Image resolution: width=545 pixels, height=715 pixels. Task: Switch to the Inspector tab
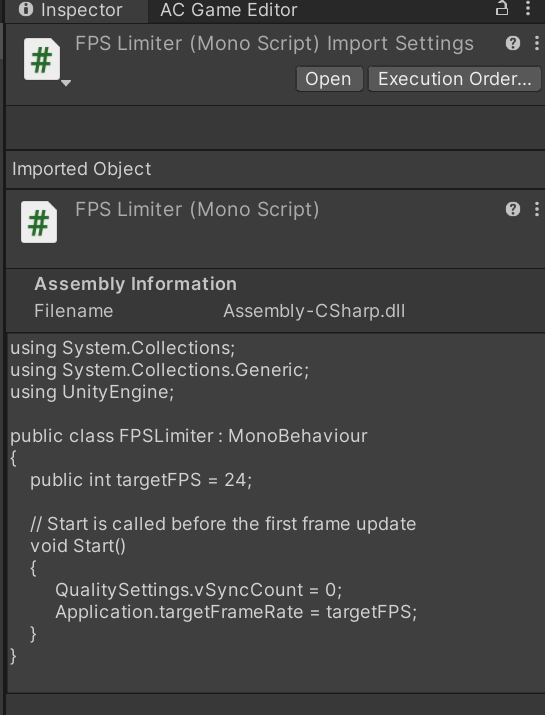(71, 10)
